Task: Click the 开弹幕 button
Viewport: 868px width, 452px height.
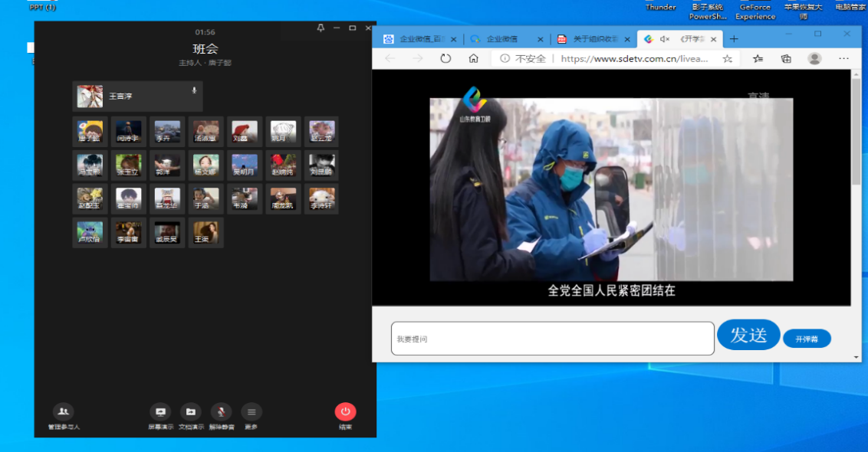Action: coord(807,339)
